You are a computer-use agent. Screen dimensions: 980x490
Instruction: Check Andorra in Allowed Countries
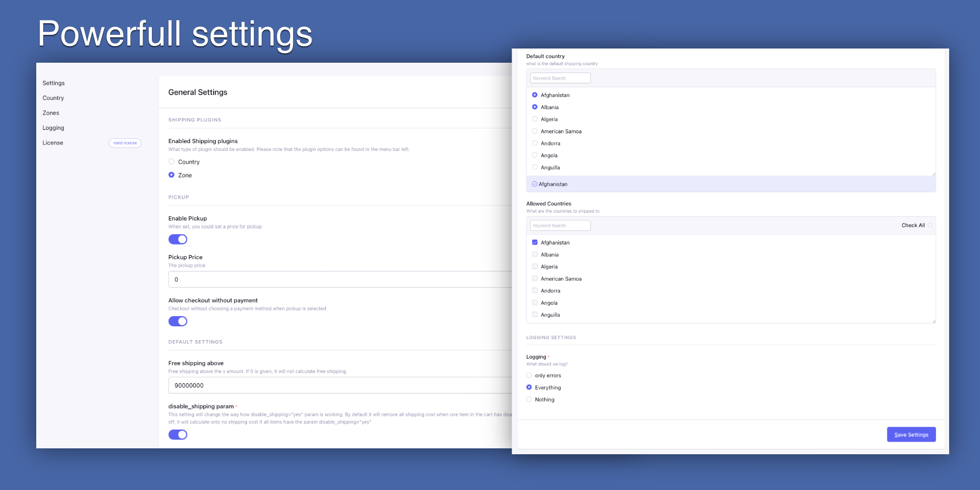(x=535, y=291)
